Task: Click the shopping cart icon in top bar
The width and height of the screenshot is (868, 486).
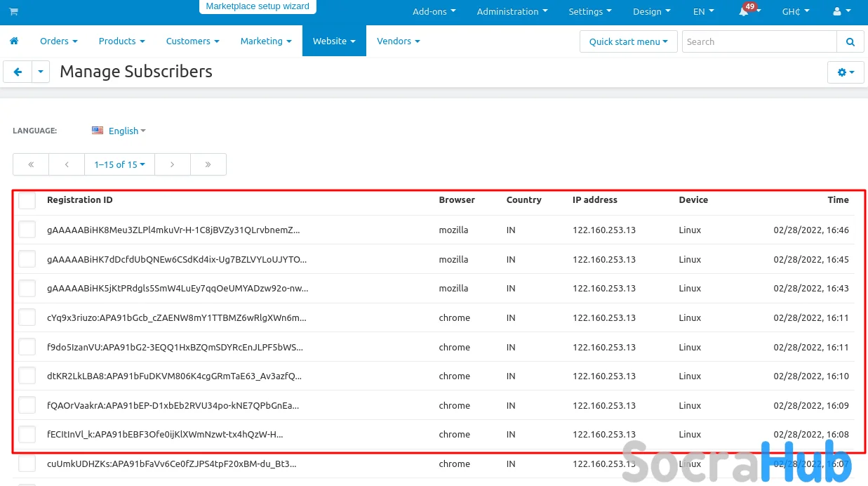Action: pyautogui.click(x=13, y=12)
